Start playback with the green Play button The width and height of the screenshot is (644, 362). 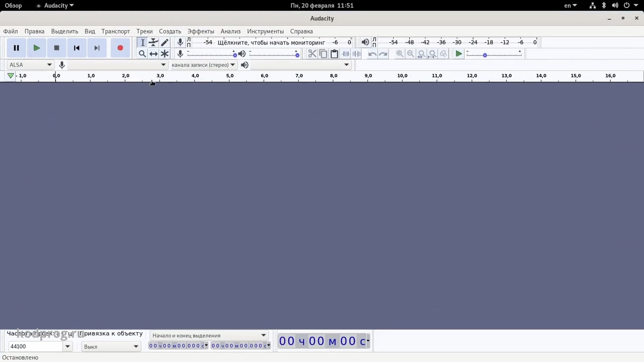pos(37,48)
